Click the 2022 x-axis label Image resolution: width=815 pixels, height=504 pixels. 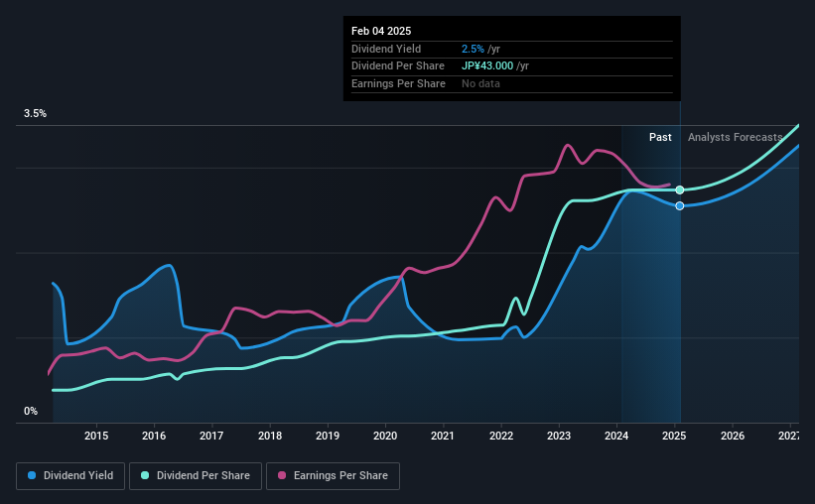click(x=501, y=436)
